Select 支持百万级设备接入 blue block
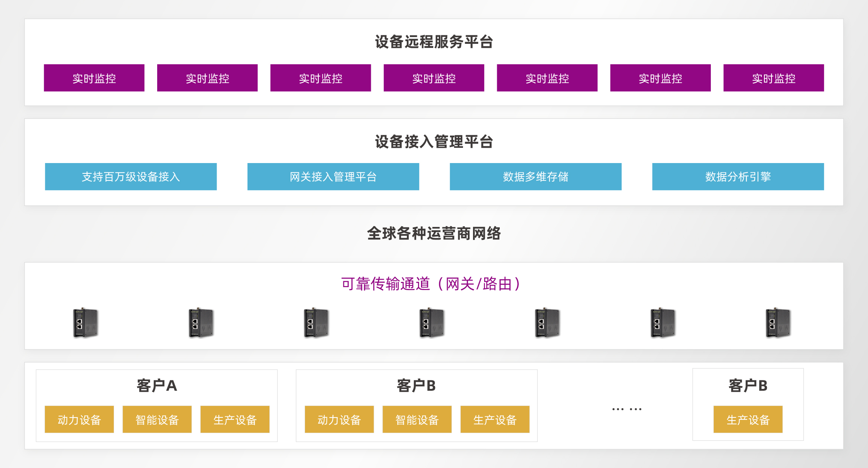 [131, 177]
